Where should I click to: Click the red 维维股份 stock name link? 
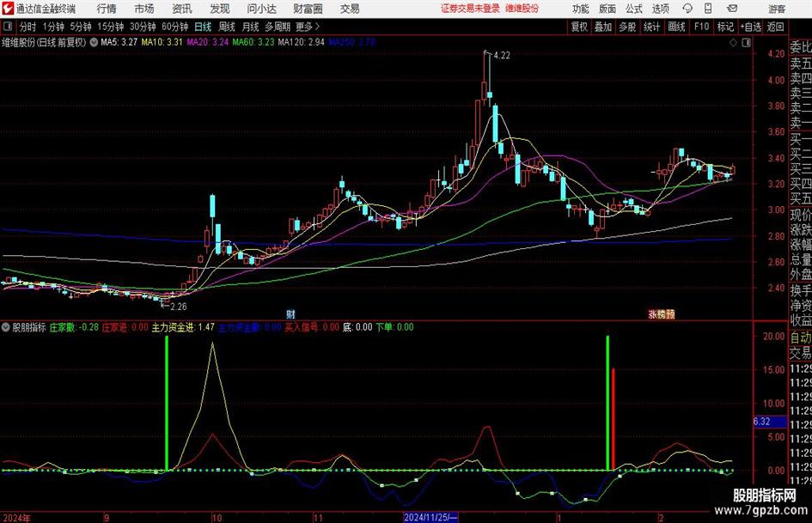point(522,9)
